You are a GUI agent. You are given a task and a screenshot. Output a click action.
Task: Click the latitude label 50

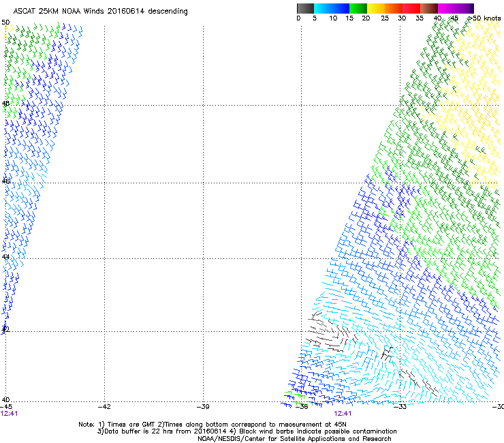point(5,22)
